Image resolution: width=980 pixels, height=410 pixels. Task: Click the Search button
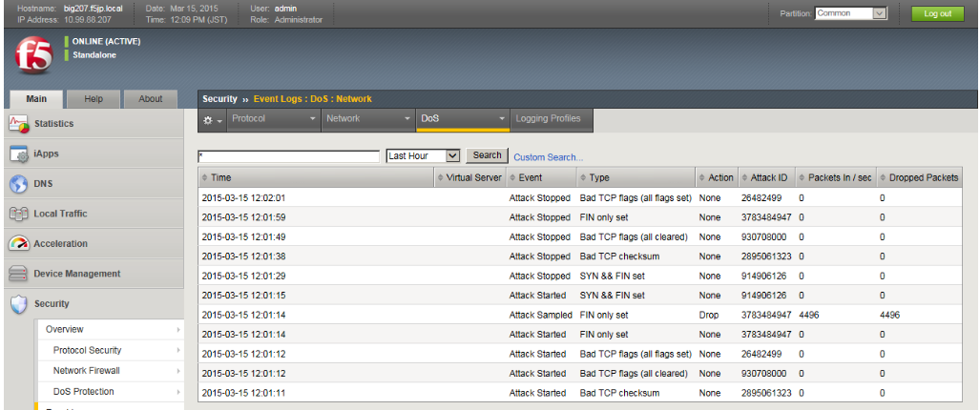point(487,155)
